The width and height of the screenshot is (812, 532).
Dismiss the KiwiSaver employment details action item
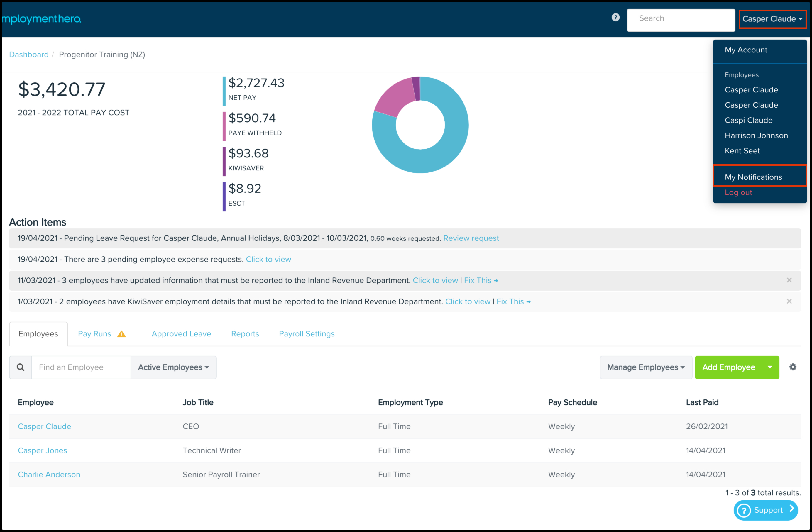click(x=789, y=301)
